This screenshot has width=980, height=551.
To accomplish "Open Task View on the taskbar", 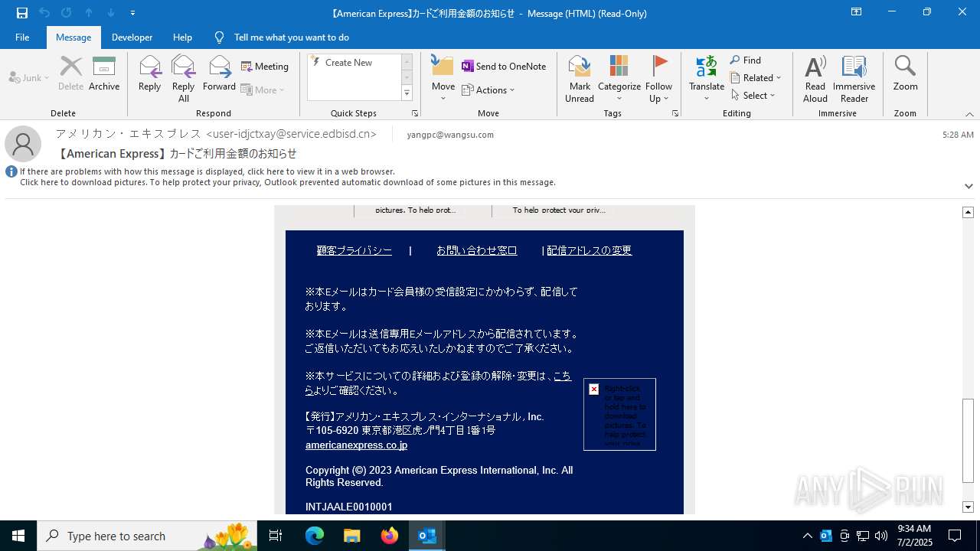I will click(276, 536).
